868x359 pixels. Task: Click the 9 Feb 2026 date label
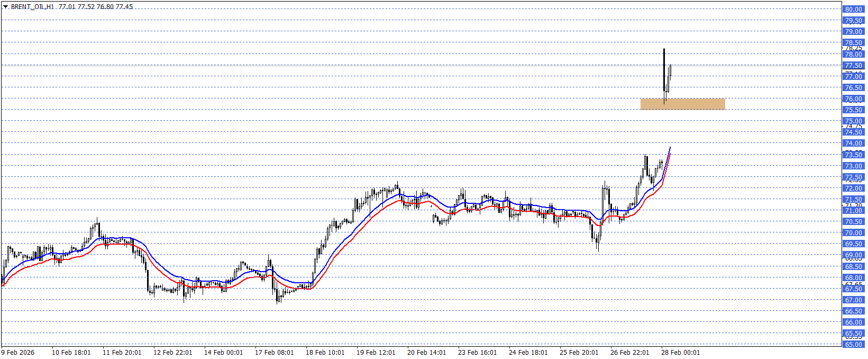coord(18,353)
